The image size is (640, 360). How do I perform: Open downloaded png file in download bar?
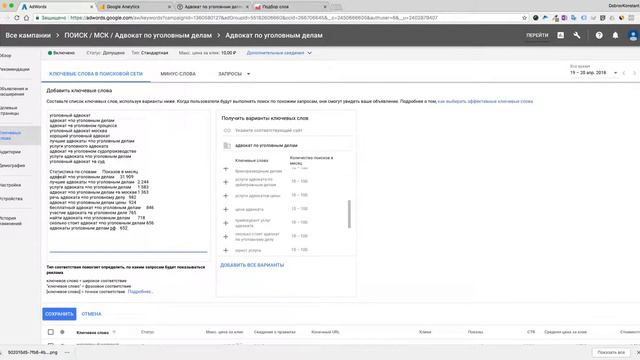[33, 352]
